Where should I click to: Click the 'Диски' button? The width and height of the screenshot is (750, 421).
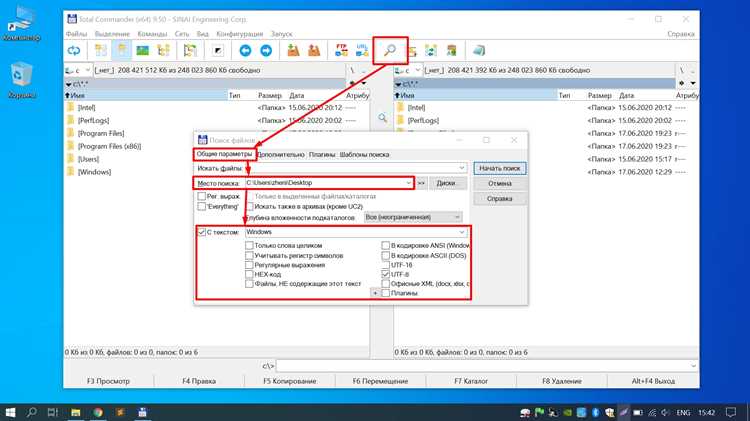pyautogui.click(x=446, y=183)
